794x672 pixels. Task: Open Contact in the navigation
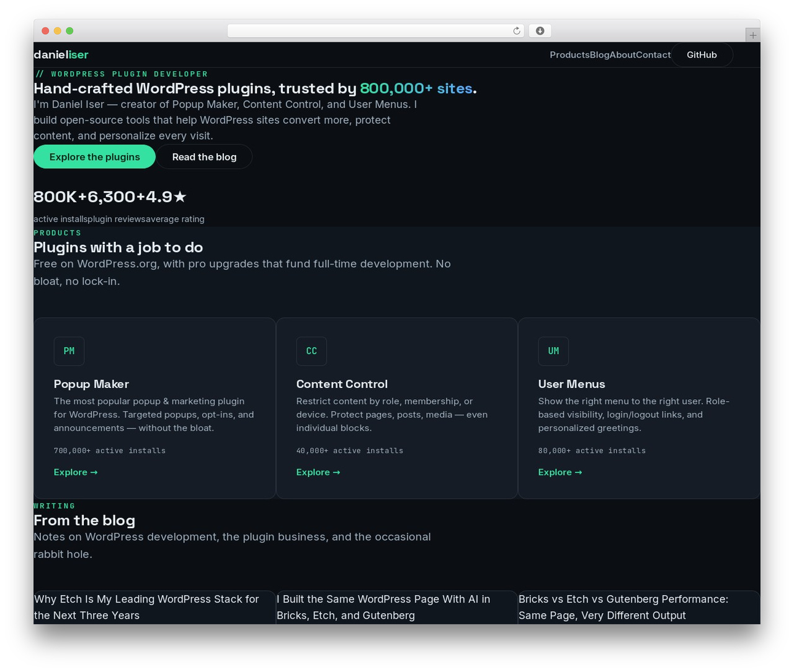pyautogui.click(x=653, y=55)
